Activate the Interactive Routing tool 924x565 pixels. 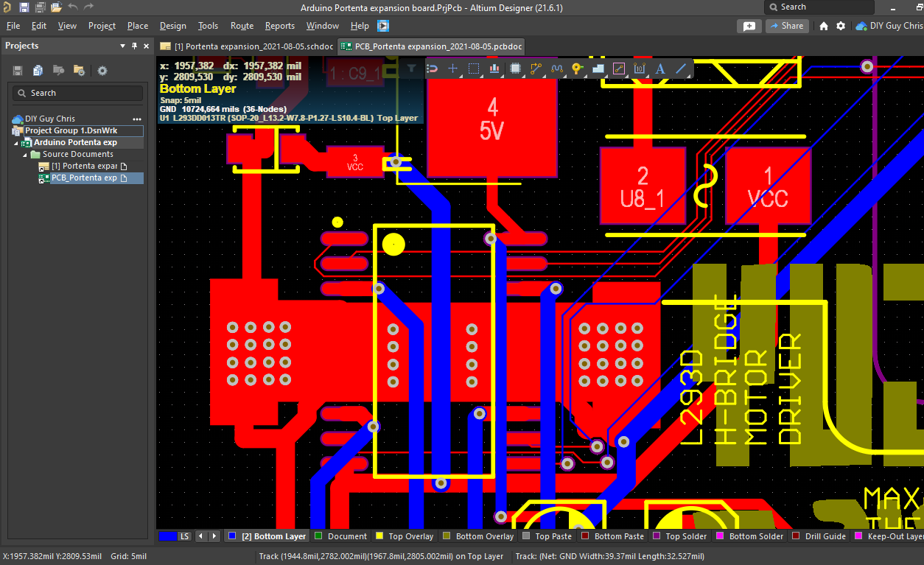536,68
